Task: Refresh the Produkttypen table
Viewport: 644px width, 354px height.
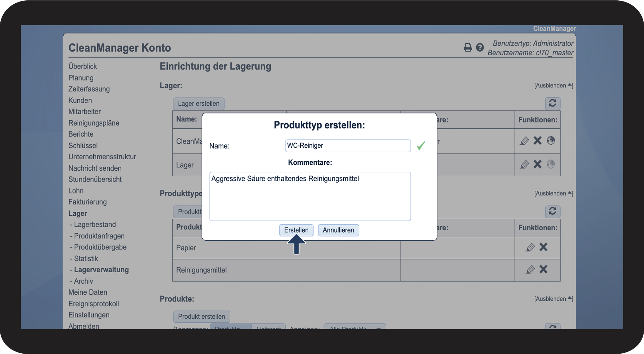Action: pos(553,211)
